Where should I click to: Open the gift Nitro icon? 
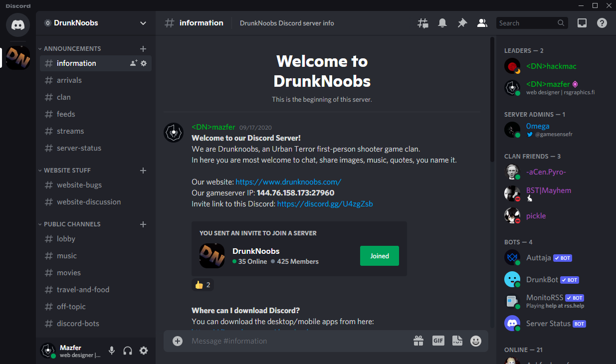pyautogui.click(x=418, y=341)
